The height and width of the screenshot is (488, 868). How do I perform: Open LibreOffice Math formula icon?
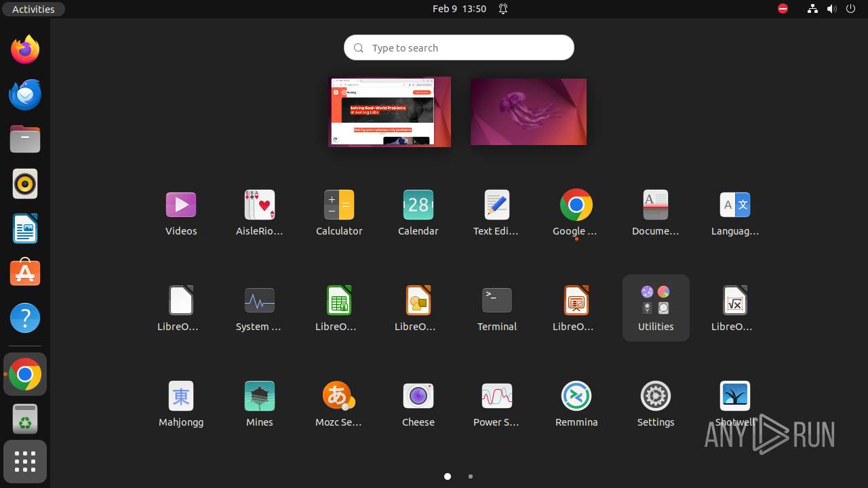click(735, 308)
